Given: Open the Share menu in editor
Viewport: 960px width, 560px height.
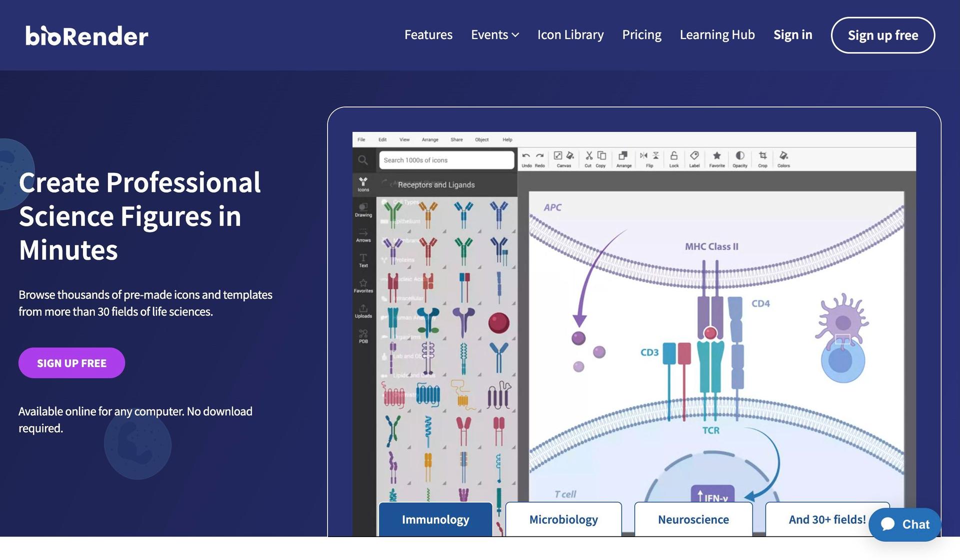Looking at the screenshot, I should (456, 139).
